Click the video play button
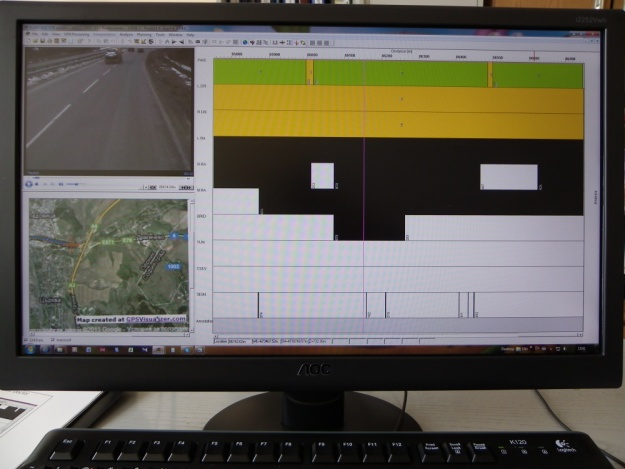 pos(29,184)
